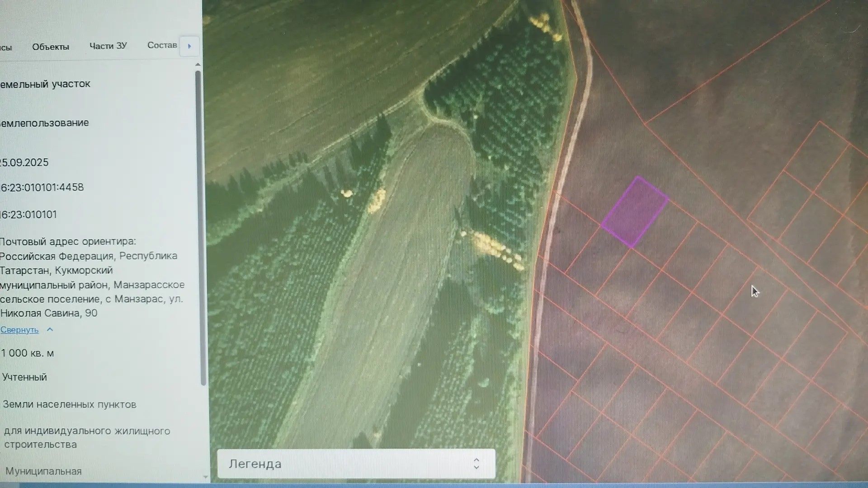Screen dimensions: 868x488
Task: Click cadastral number ending in :4458
Action: point(42,188)
